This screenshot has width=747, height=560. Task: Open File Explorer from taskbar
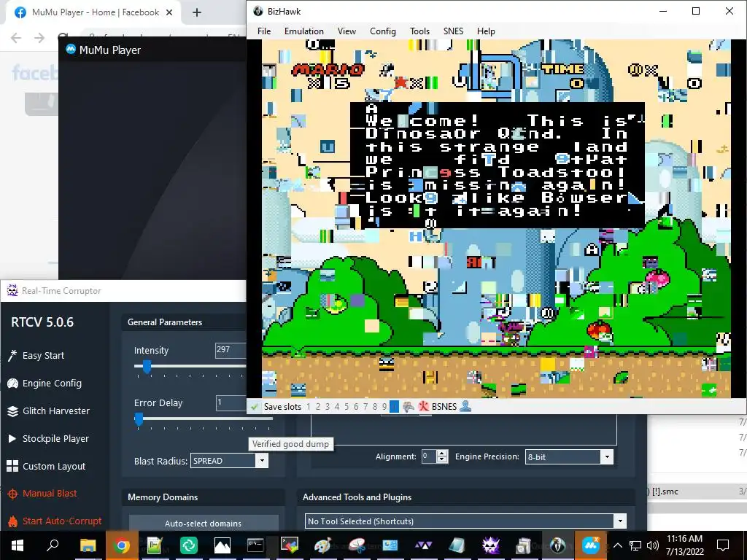pyautogui.click(x=88, y=545)
